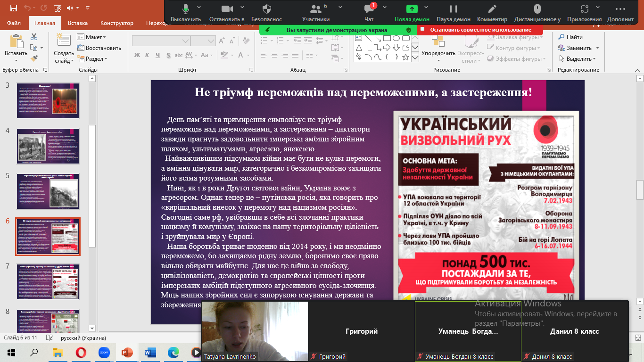This screenshot has height=362, width=644.
Task: Open the Zoom Приложения apps icon
Action: tap(585, 12)
